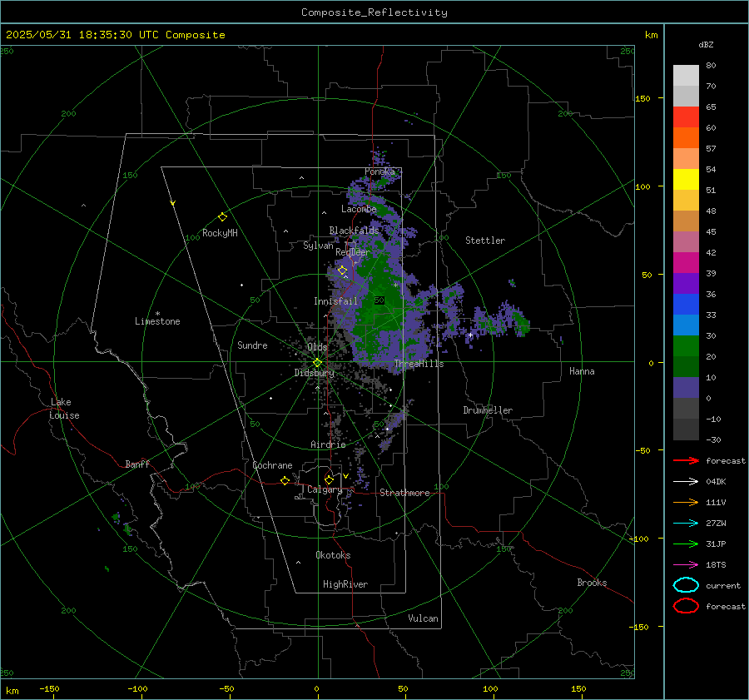Click the Innisfail city label
Image resolution: width=749 pixels, height=700 pixels.
[335, 301]
